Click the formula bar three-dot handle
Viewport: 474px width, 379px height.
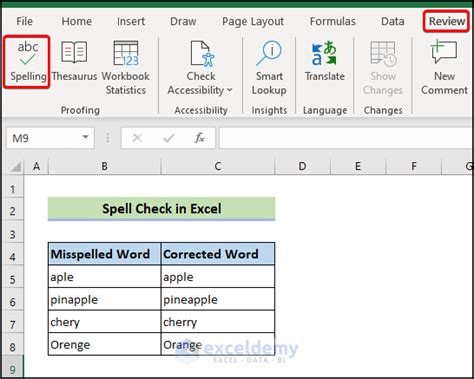(x=107, y=138)
